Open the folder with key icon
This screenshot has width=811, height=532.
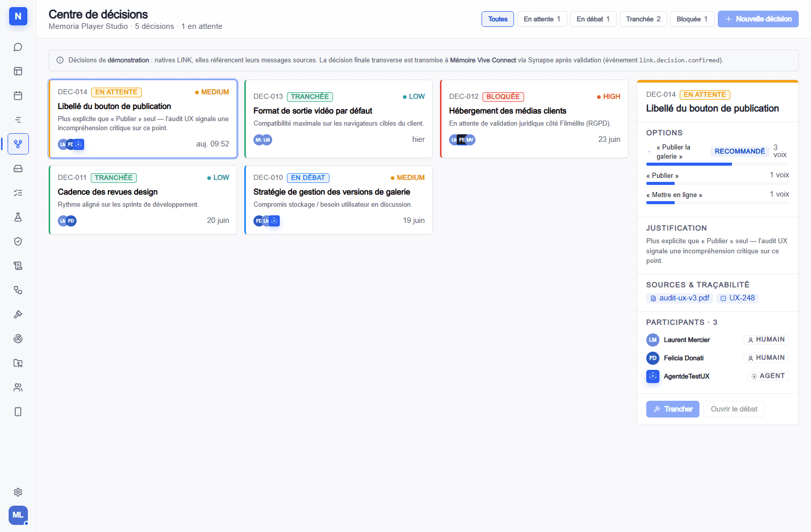18,363
